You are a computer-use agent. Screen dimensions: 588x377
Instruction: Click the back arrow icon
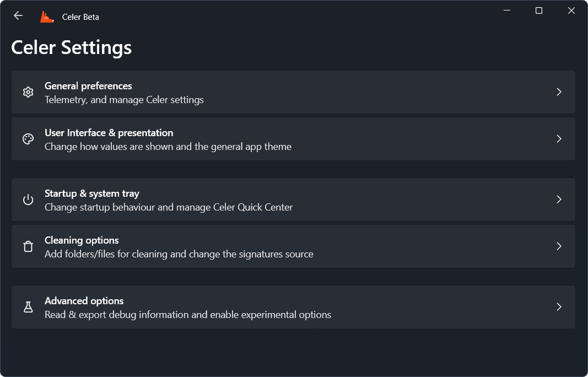[18, 15]
